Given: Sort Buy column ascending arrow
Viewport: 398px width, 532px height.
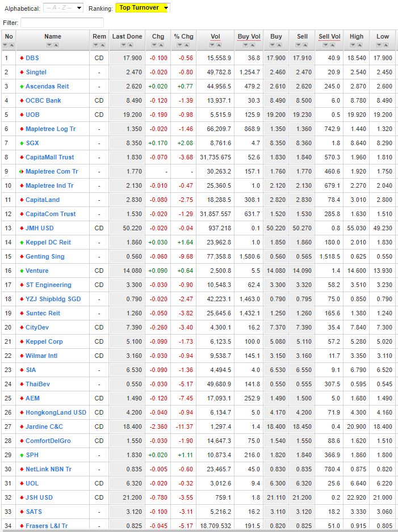Looking at the screenshot, I should pos(279,45).
